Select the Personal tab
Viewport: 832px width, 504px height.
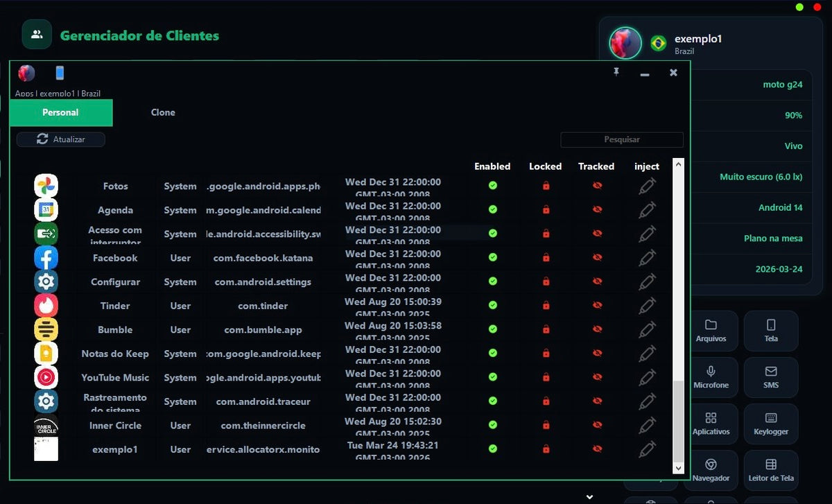(60, 112)
